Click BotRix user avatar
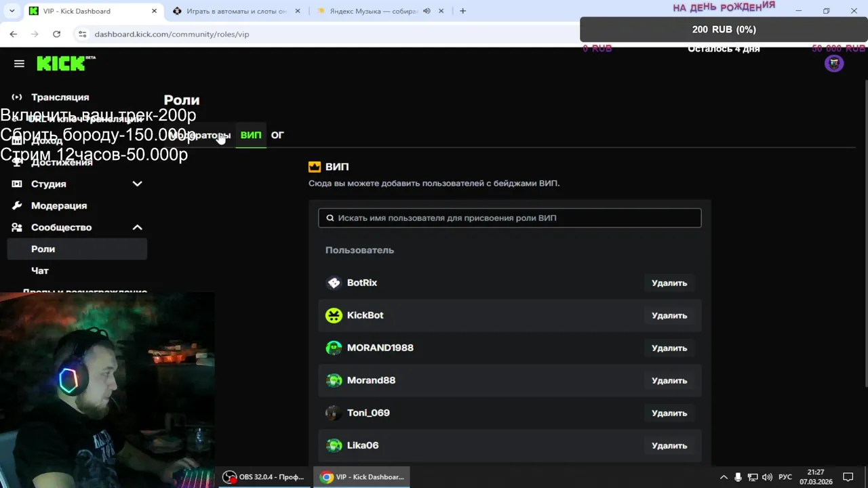The width and height of the screenshot is (868, 488). pyautogui.click(x=334, y=283)
